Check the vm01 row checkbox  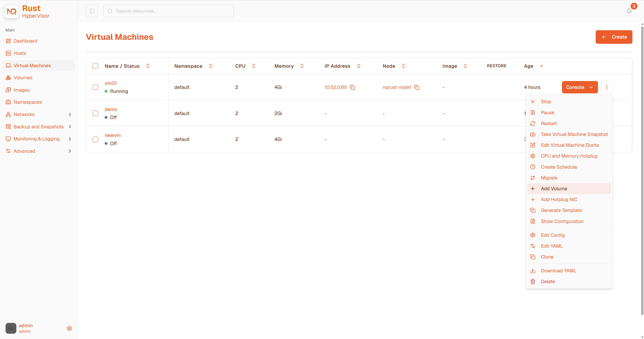click(95, 87)
